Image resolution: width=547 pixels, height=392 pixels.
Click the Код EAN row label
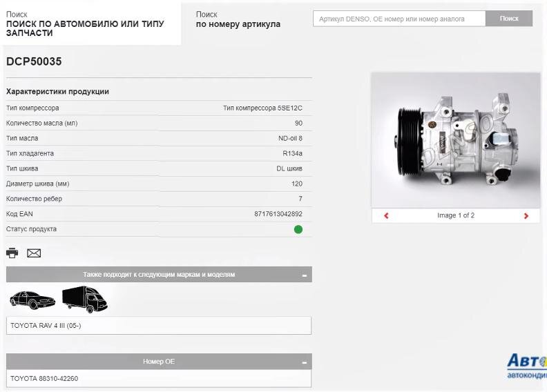point(19,214)
